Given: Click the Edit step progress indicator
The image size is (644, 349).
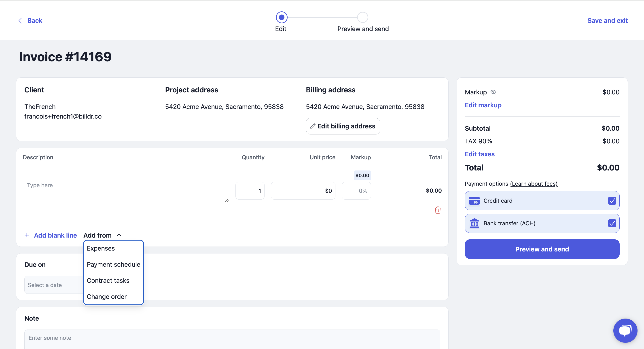Looking at the screenshot, I should 282,17.
